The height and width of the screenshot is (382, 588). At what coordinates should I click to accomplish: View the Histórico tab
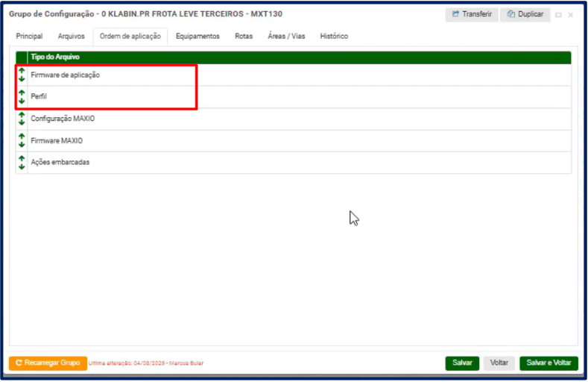pos(333,36)
